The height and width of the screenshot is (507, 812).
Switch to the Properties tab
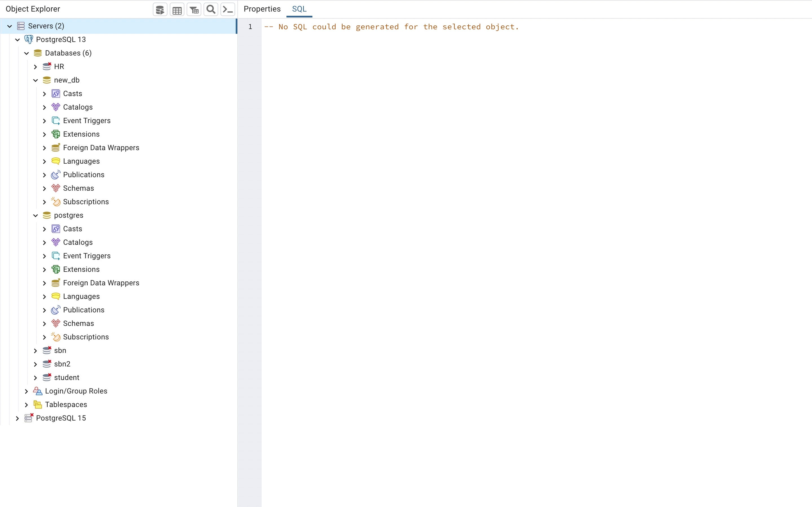click(262, 9)
